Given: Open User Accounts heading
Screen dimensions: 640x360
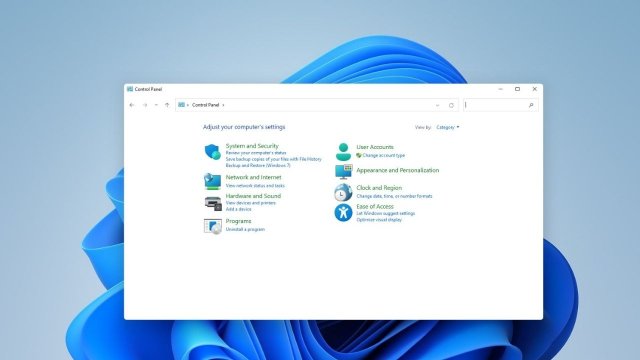Looking at the screenshot, I should 375,147.
